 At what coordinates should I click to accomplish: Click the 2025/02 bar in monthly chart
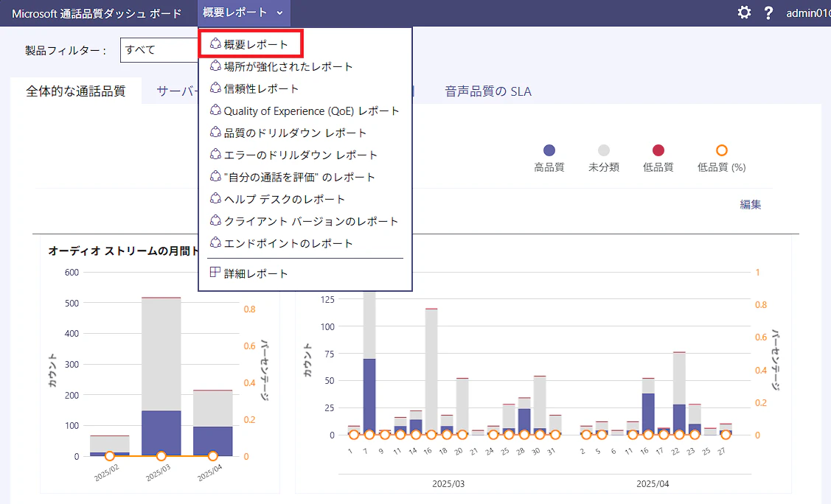110,446
